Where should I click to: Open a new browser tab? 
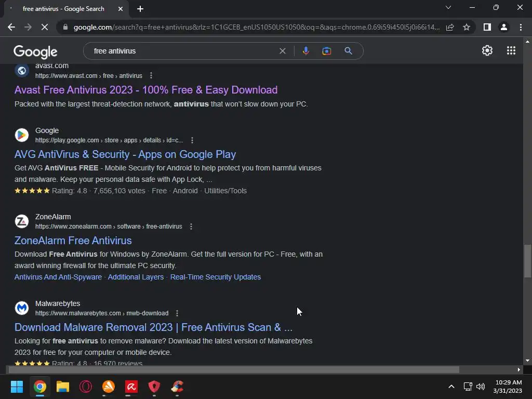tap(140, 9)
